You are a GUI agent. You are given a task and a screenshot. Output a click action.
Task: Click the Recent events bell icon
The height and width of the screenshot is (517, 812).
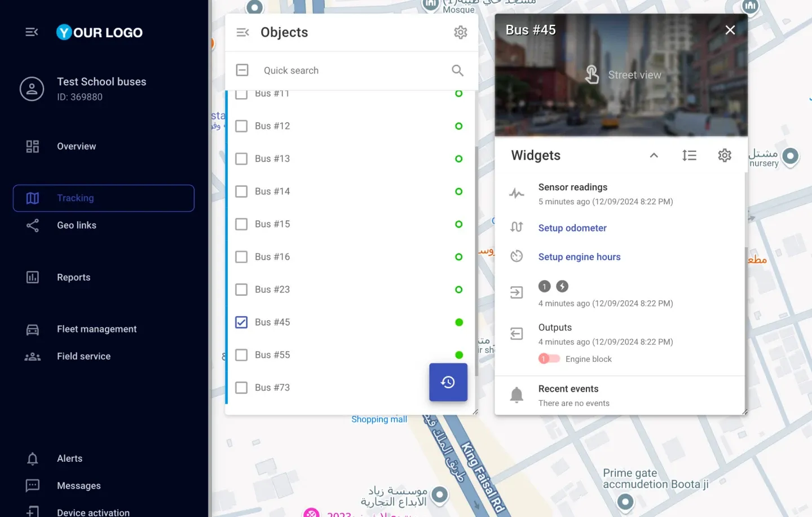[517, 395]
